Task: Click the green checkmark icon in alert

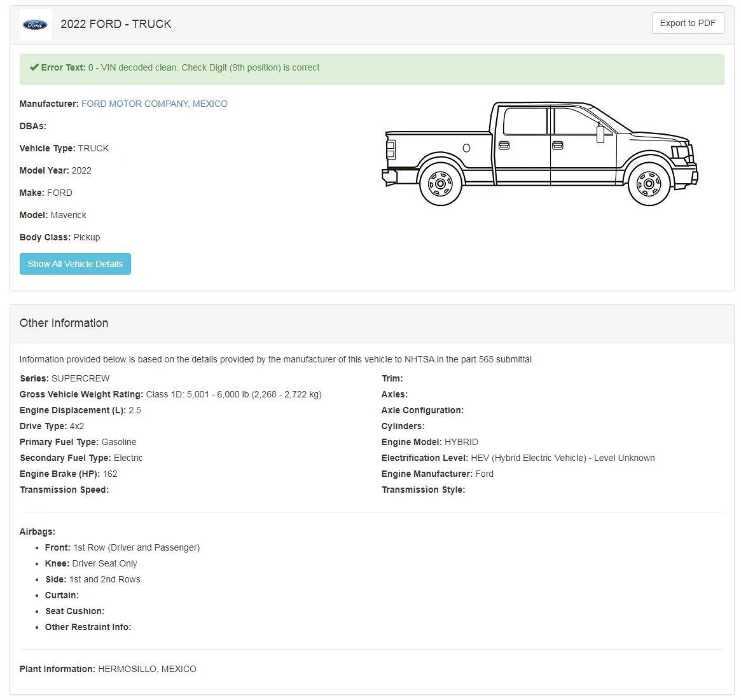Action: 34,67
